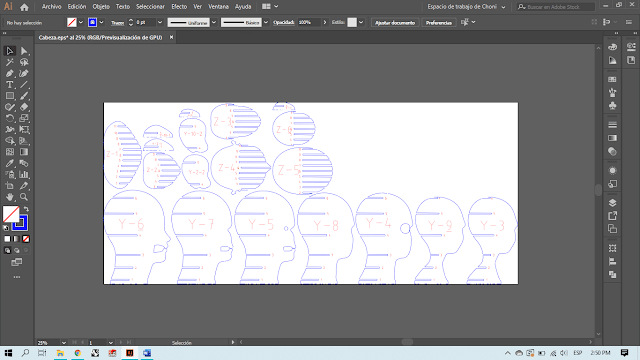
Task: Open the Archivo menu
Action: point(51,7)
